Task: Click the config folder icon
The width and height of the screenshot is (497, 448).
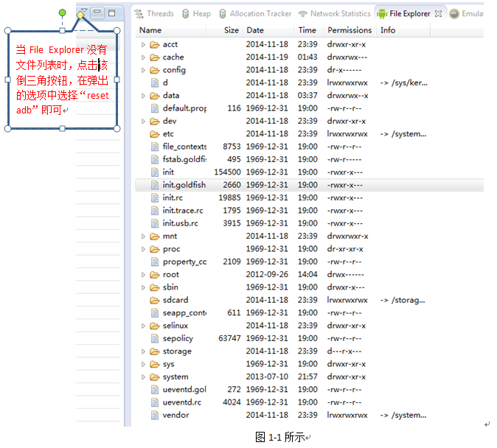Action: click(x=154, y=70)
